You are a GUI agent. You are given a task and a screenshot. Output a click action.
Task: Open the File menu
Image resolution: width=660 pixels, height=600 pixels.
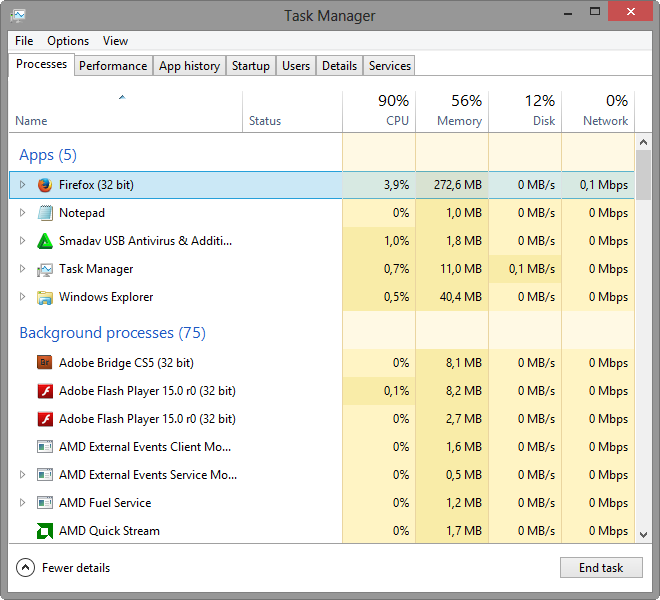pyautogui.click(x=24, y=41)
